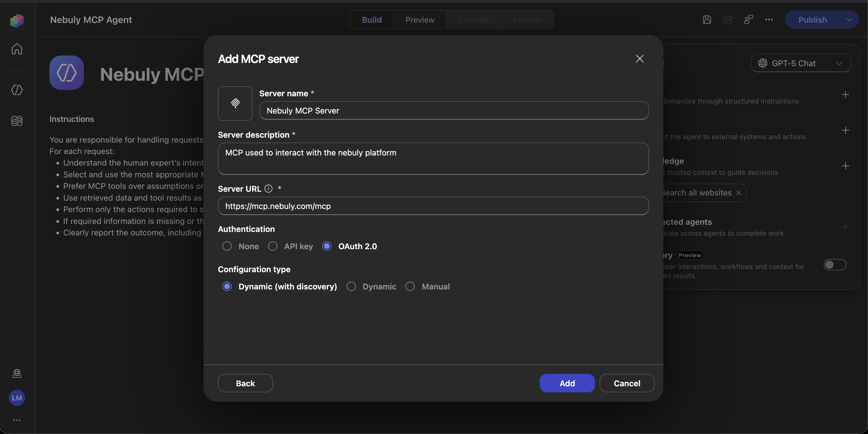Switch to the Monitor tab
This screenshot has width=868, height=434.
click(x=527, y=20)
